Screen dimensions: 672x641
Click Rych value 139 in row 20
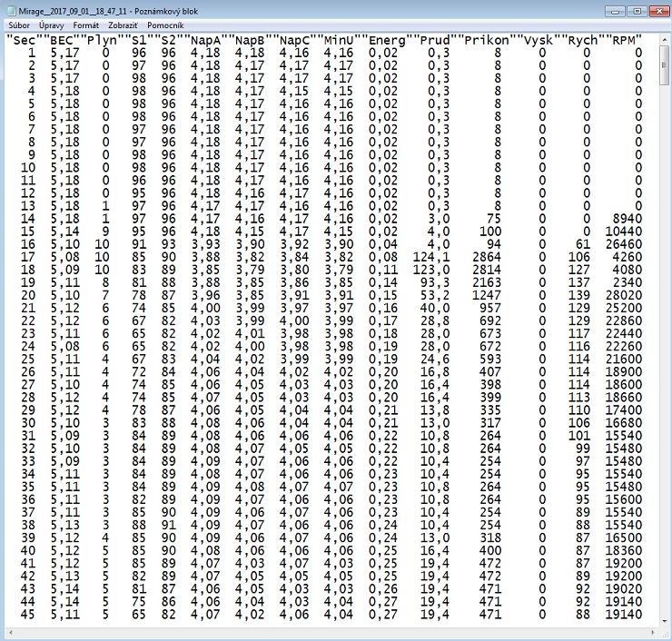click(x=579, y=295)
